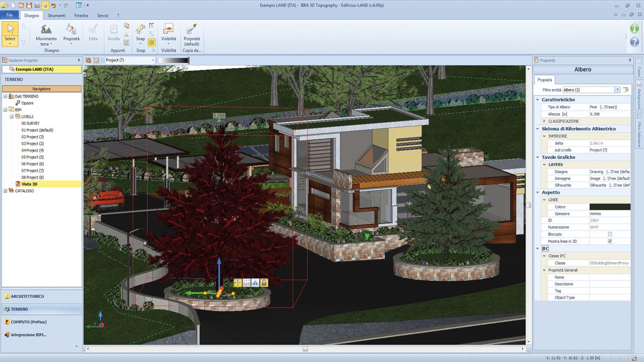The height and width of the screenshot is (362, 644).
Task: Click the Edita tool on the ribbon
Action: (x=93, y=31)
